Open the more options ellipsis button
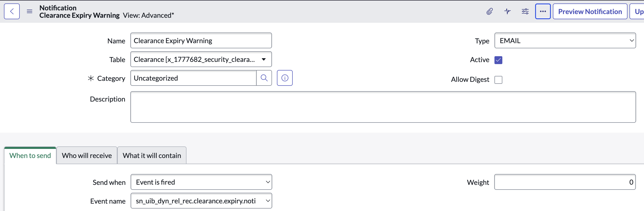 point(543,12)
